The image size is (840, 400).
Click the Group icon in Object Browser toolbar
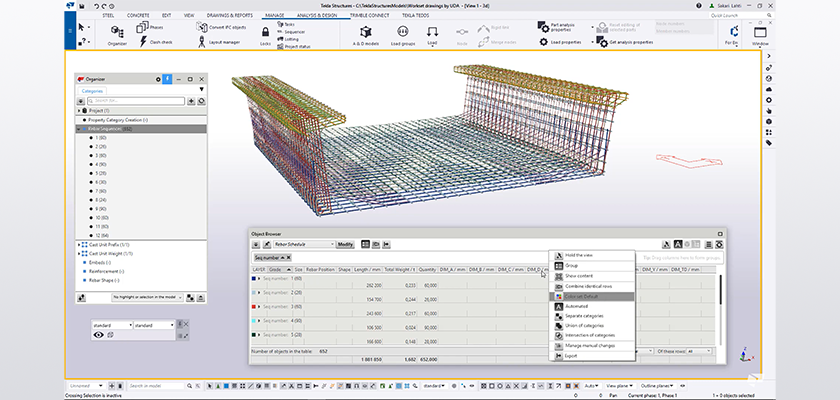(365, 244)
